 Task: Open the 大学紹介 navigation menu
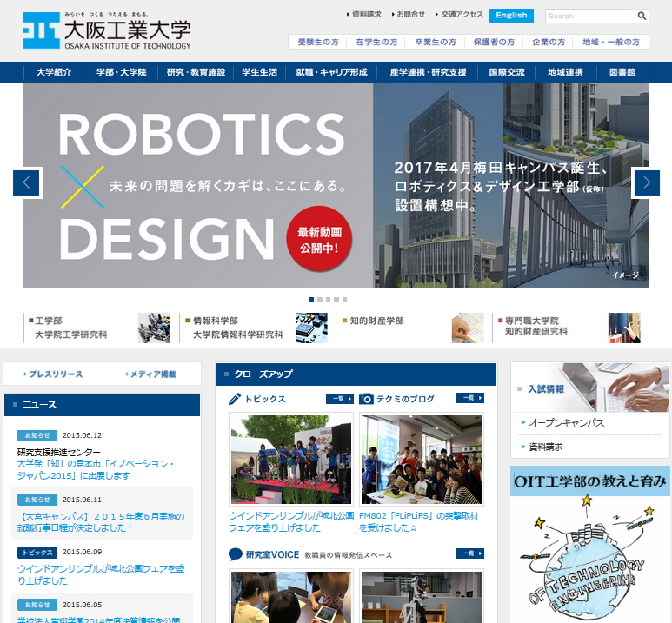coord(55,73)
